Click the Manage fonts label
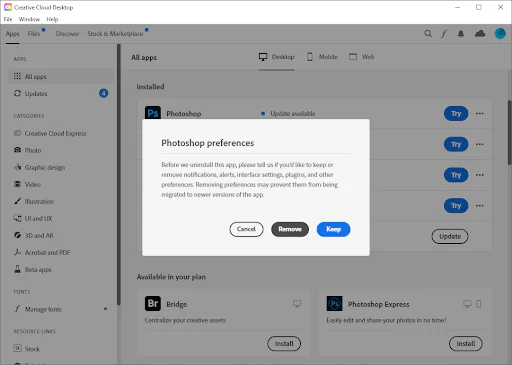The image size is (512, 365). click(43, 309)
